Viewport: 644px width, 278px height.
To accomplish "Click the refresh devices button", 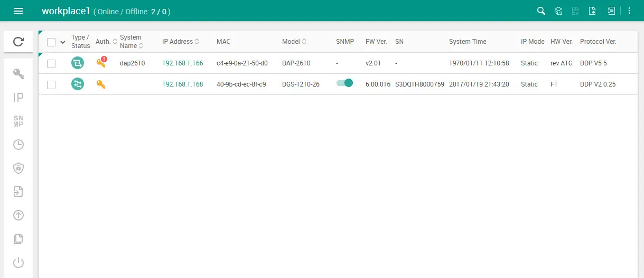I will tap(18, 42).
